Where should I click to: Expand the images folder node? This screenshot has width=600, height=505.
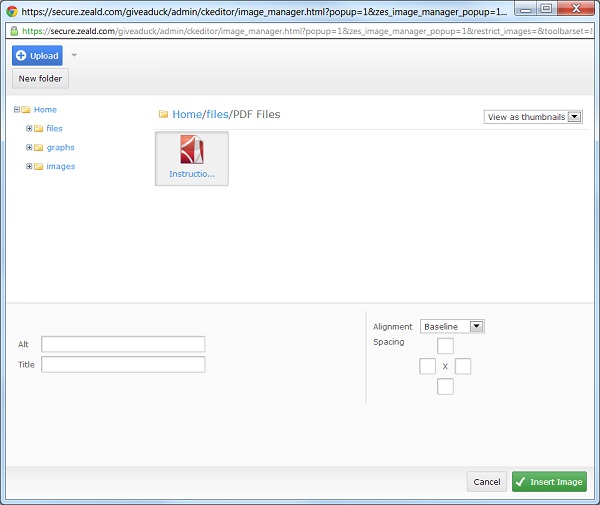[29, 166]
